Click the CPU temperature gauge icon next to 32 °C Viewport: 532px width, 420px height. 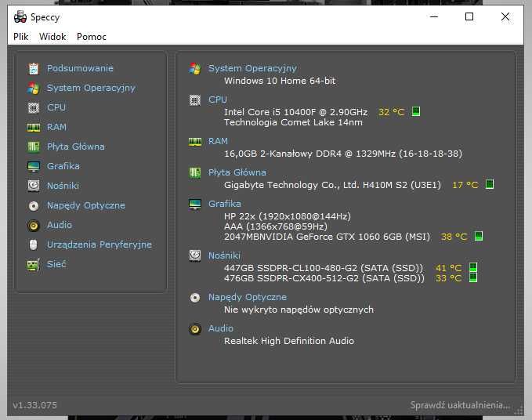click(x=415, y=111)
